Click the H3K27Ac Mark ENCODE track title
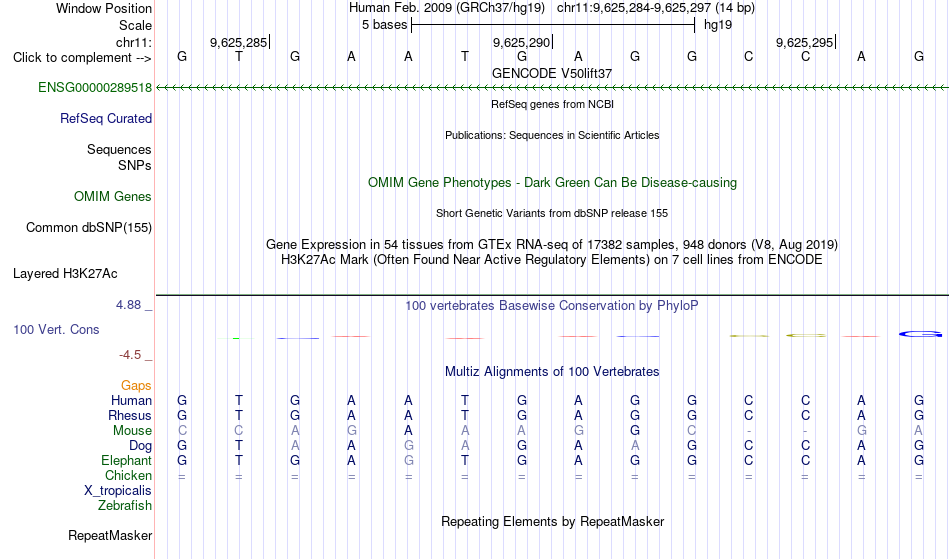Viewport: 950px width, 559px height. (552, 260)
